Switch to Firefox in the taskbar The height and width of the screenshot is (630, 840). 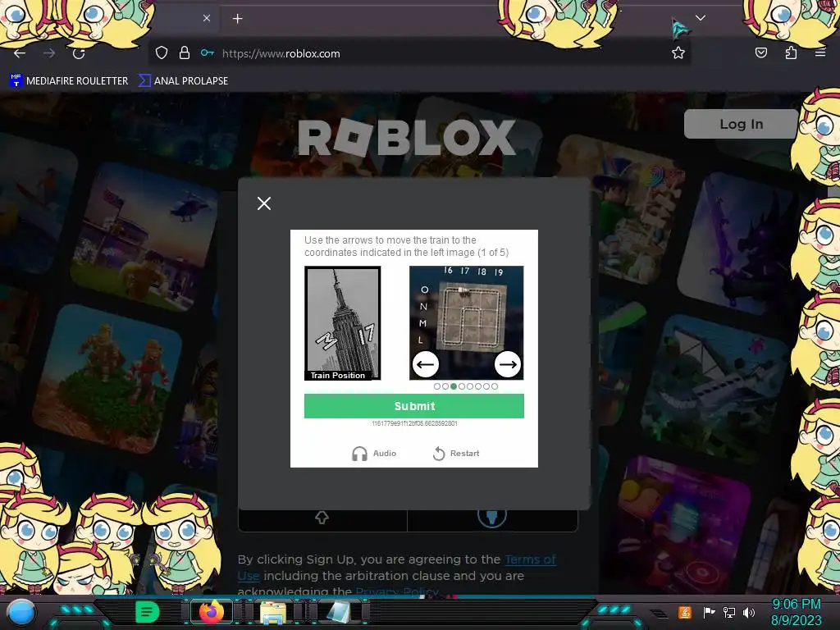click(x=211, y=612)
